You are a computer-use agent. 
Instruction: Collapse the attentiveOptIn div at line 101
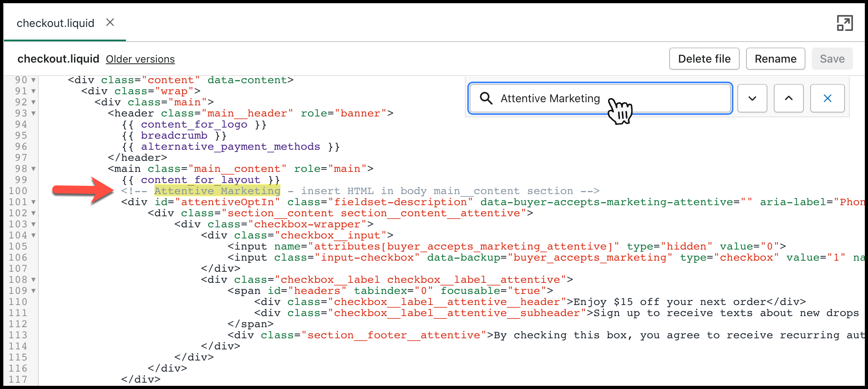click(x=34, y=202)
